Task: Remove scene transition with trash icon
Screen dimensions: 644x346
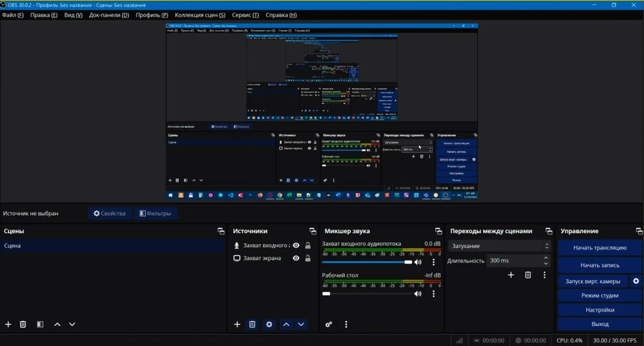Action: pyautogui.click(x=528, y=275)
